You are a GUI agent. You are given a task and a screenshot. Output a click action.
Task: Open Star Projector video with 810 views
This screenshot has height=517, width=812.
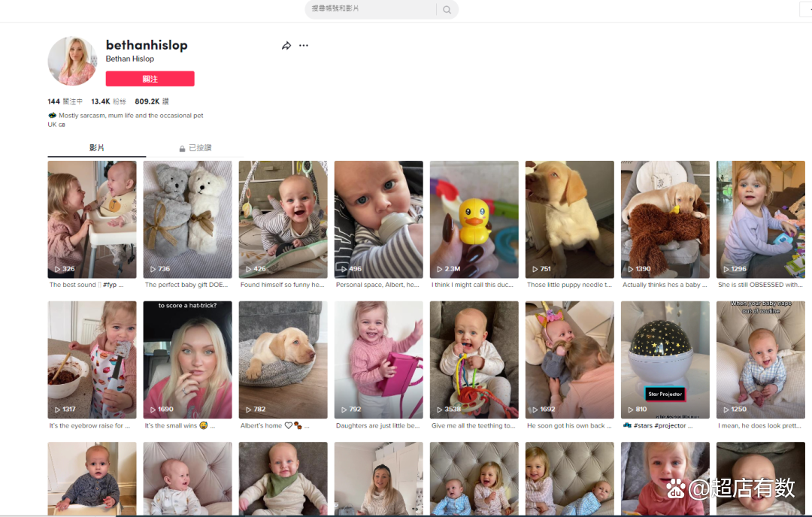665,360
